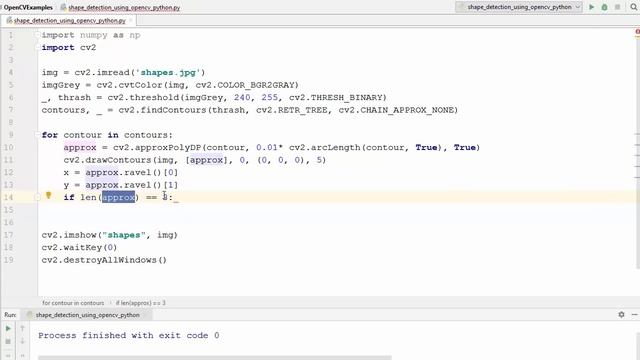Click the down arrow in Run panel gutter
The image size is (640, 360).
click(22, 341)
